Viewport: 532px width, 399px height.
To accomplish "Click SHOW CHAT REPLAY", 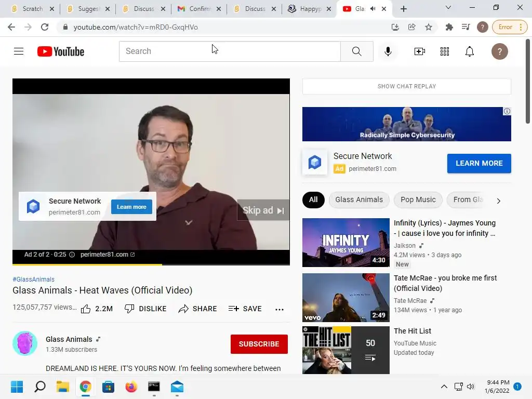I will (x=406, y=86).
